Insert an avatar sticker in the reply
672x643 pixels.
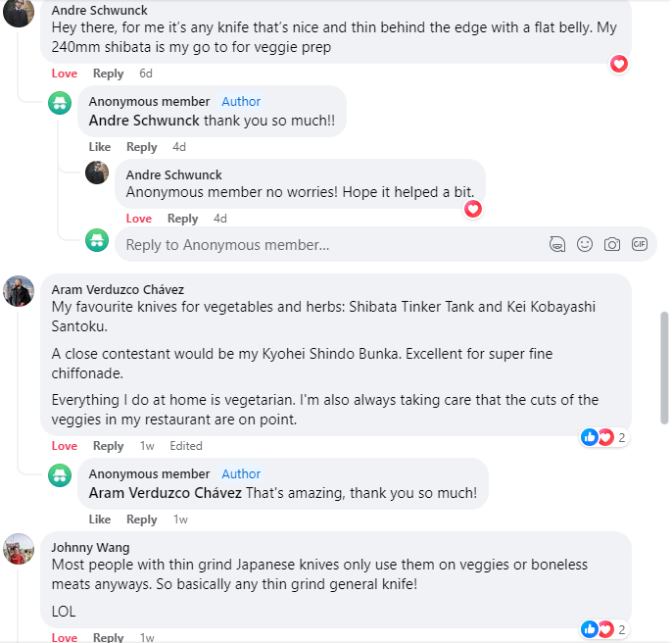(557, 244)
